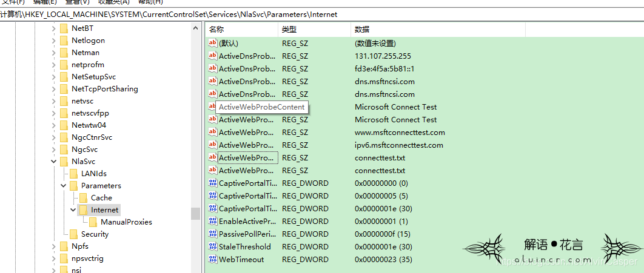644x273 pixels.
Task: Click the ManualProxies folder icon
Action: click(x=93, y=222)
